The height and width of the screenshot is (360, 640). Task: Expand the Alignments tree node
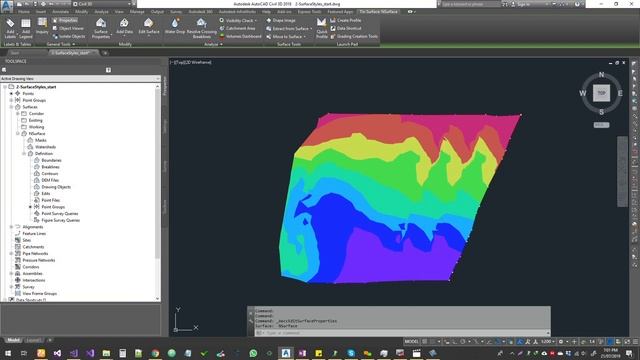(x=11, y=227)
